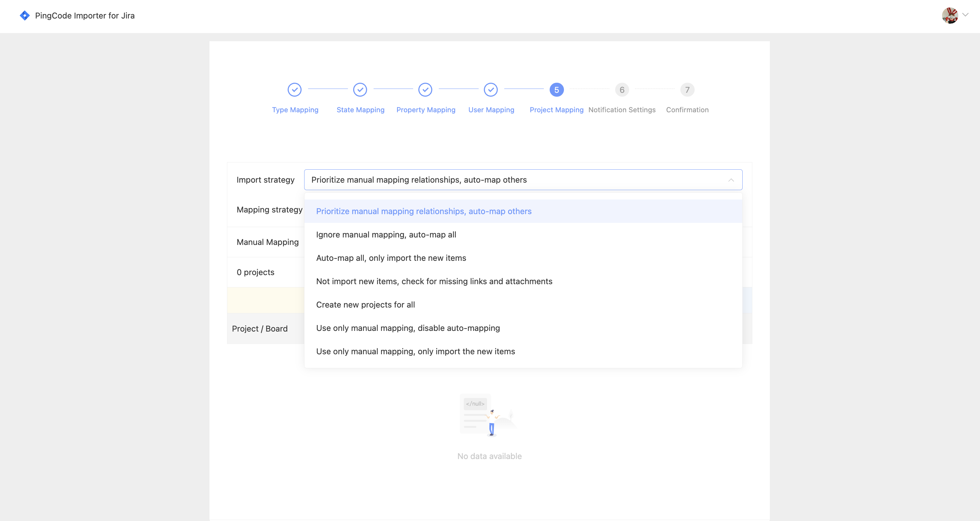Viewport: 980px width, 521px height.
Task: Click the User Mapping checkmark icon
Action: (490, 90)
